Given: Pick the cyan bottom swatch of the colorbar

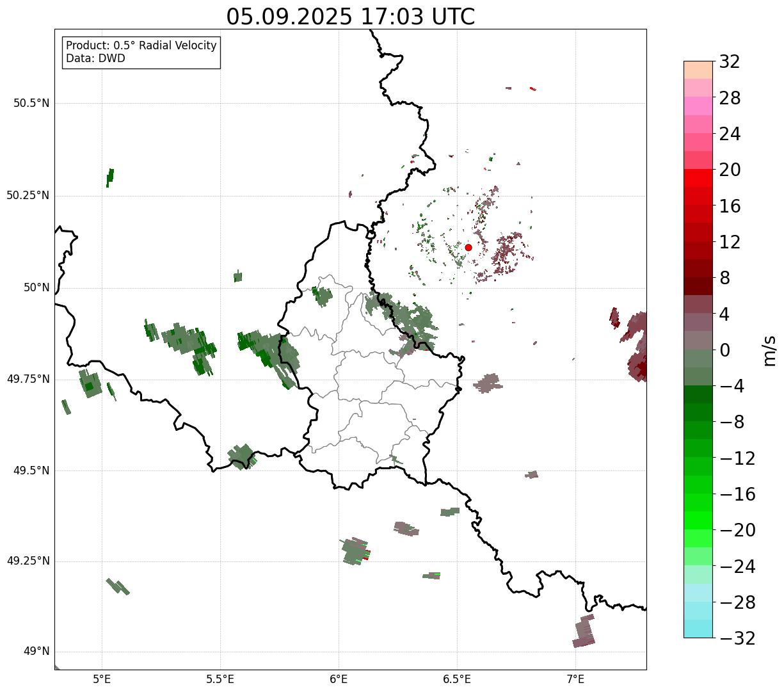Looking at the screenshot, I should coord(698,629).
